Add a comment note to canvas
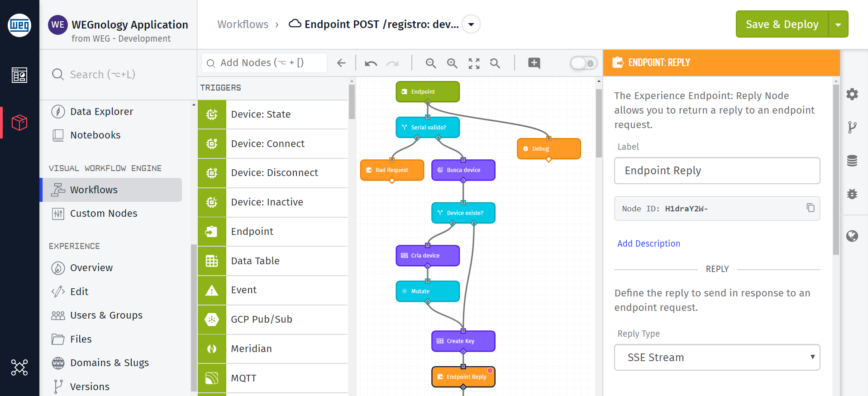Viewport: 868px width, 396px height. [534, 63]
